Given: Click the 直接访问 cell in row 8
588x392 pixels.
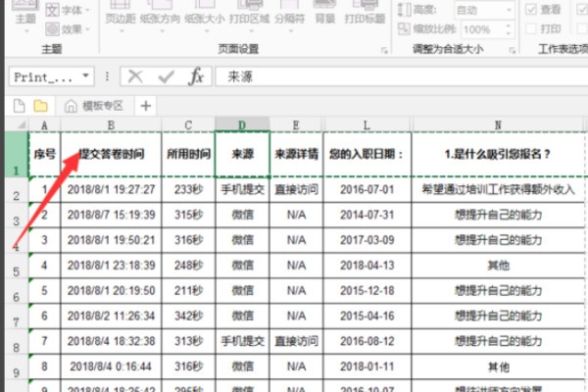Looking at the screenshot, I should tap(296, 341).
